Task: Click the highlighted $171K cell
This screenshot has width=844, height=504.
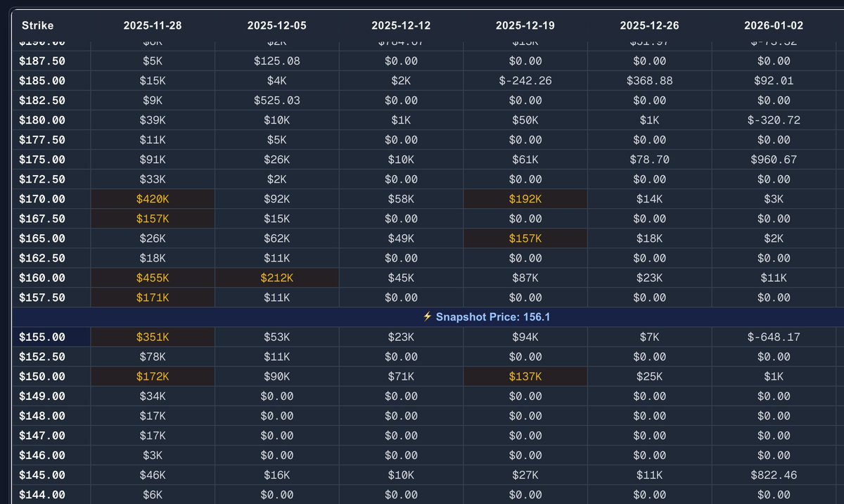Action: point(153,297)
